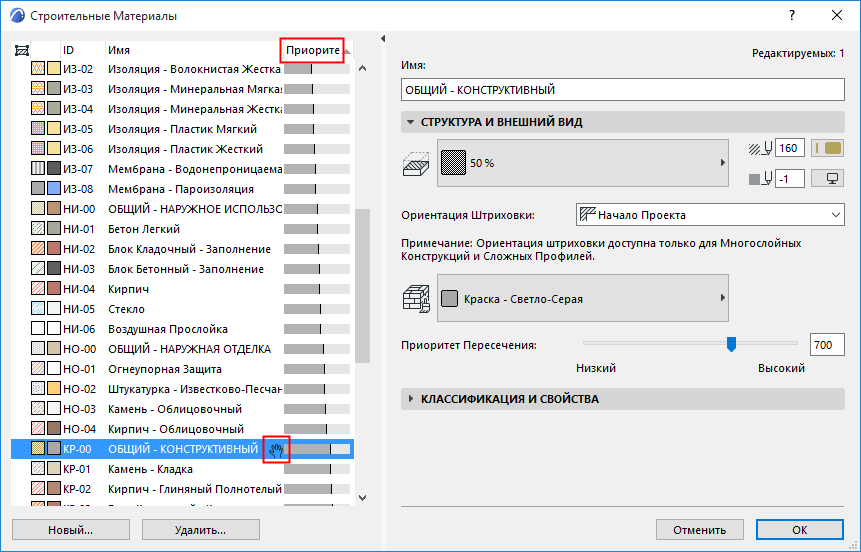This screenshot has height=552, width=861.
Task: Click the ИЗ-07 membrane fill icon
Action: (38, 169)
